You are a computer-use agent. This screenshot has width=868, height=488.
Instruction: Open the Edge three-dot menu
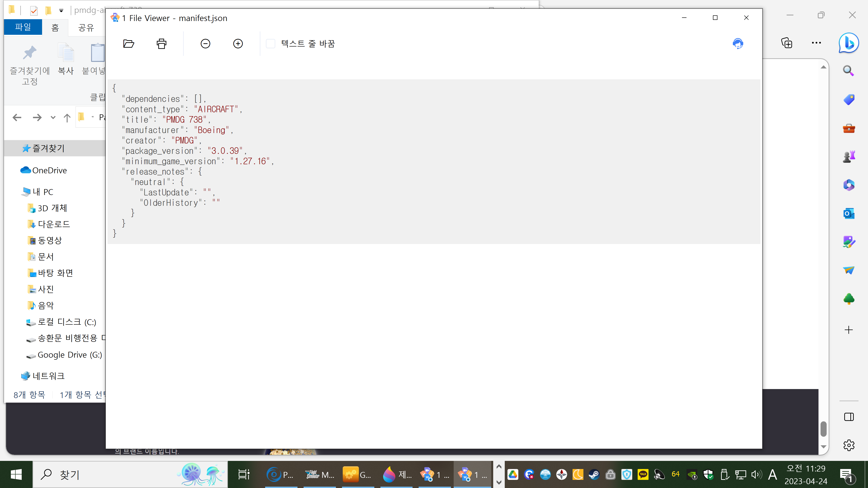[816, 43]
